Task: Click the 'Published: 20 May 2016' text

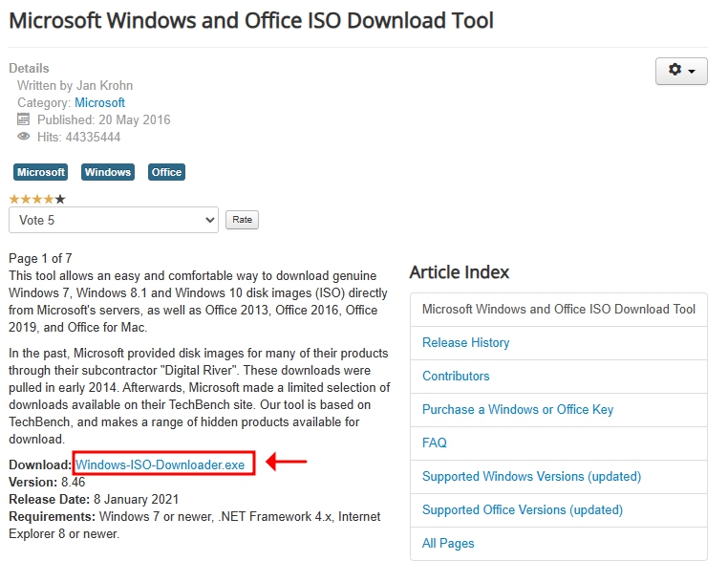Action: coord(104,119)
